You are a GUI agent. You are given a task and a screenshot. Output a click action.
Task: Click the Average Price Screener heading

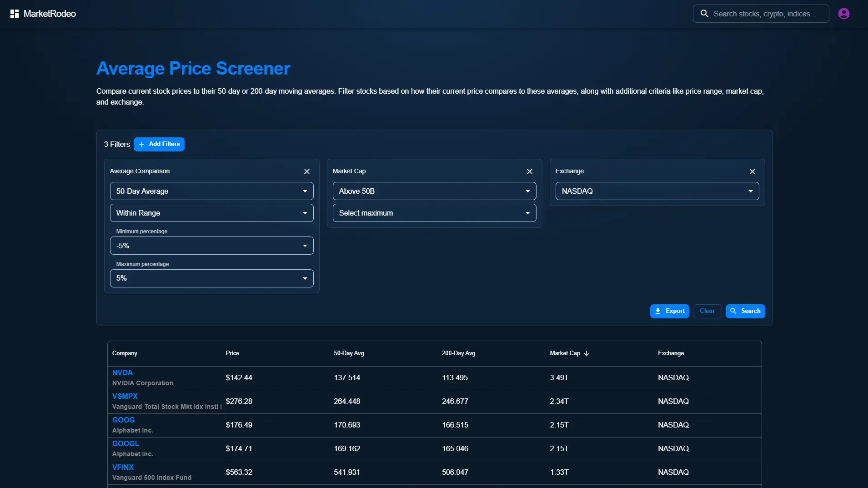(x=193, y=68)
